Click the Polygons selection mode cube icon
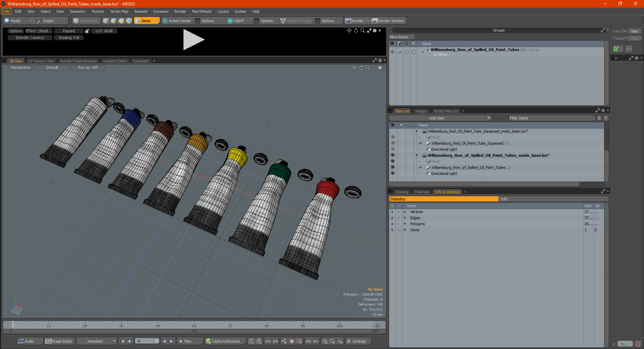The height and width of the screenshot is (349, 644). tap(121, 21)
